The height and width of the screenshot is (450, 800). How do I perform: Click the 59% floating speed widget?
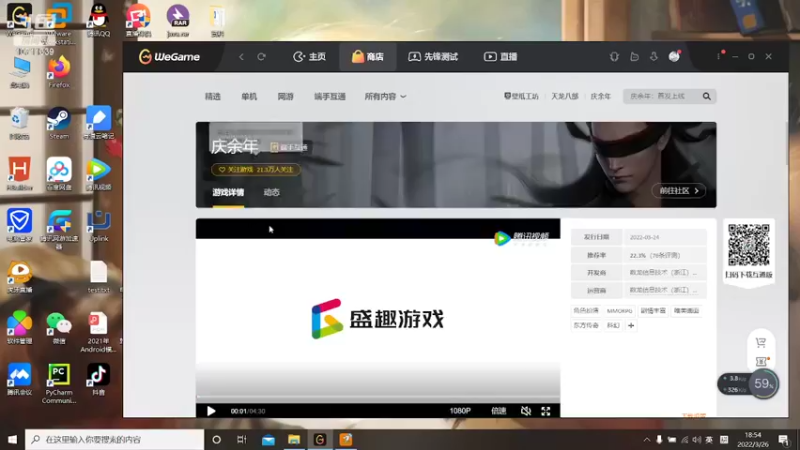763,384
